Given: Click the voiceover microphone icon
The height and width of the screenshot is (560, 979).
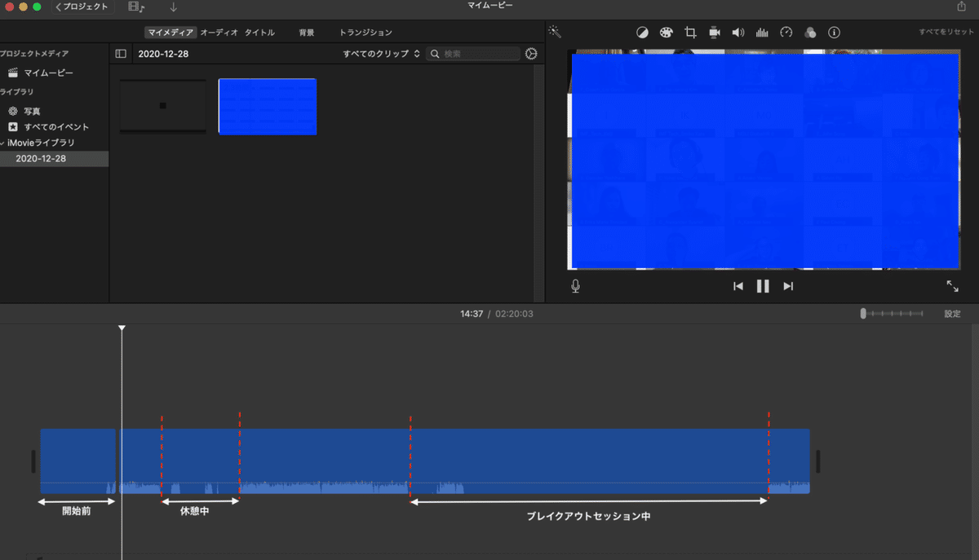Looking at the screenshot, I should pyautogui.click(x=576, y=286).
